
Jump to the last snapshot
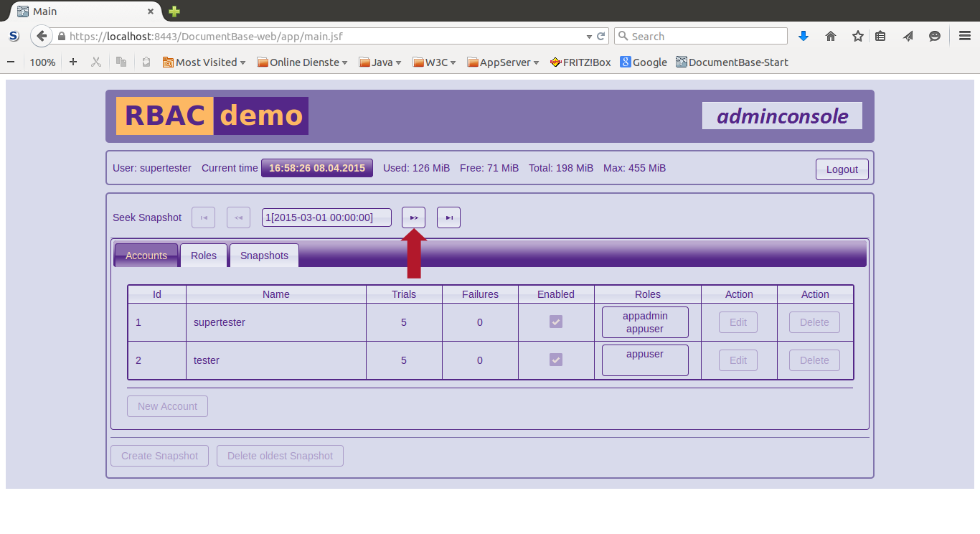pos(448,217)
